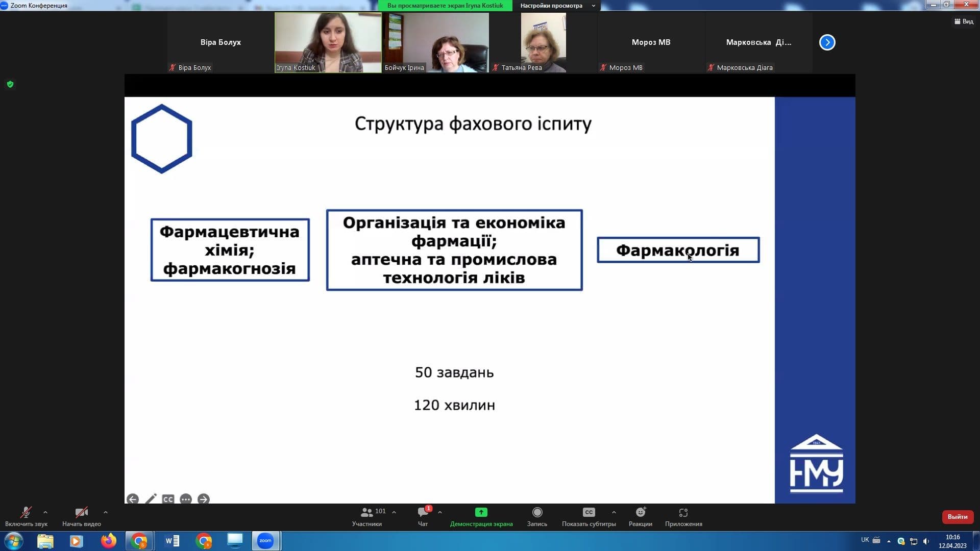Open clock showing 10:16
This screenshot has height=551, width=980.
[952, 541]
